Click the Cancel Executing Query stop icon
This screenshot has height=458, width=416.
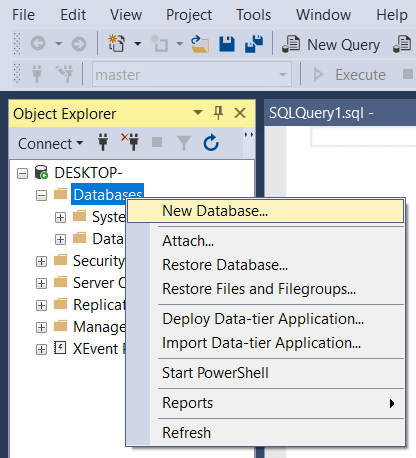[x=408, y=74]
